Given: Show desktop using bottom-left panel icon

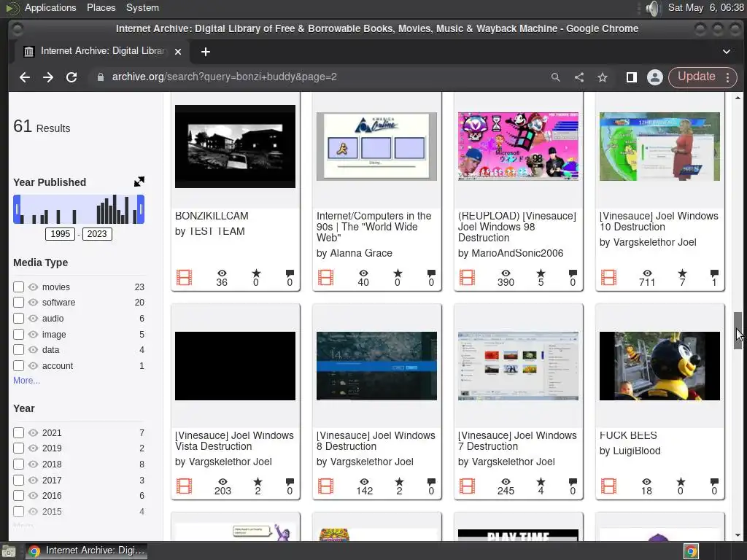Looking at the screenshot, I should point(9,551).
